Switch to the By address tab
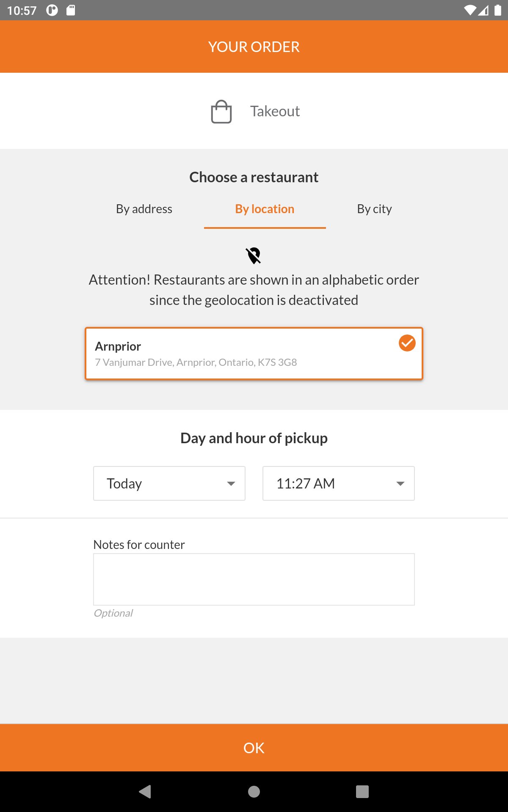Image resolution: width=508 pixels, height=812 pixels. tap(144, 209)
